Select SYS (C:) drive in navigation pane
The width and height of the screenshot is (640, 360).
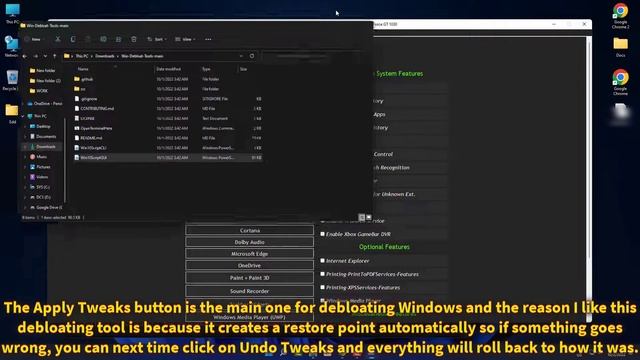coord(40,187)
